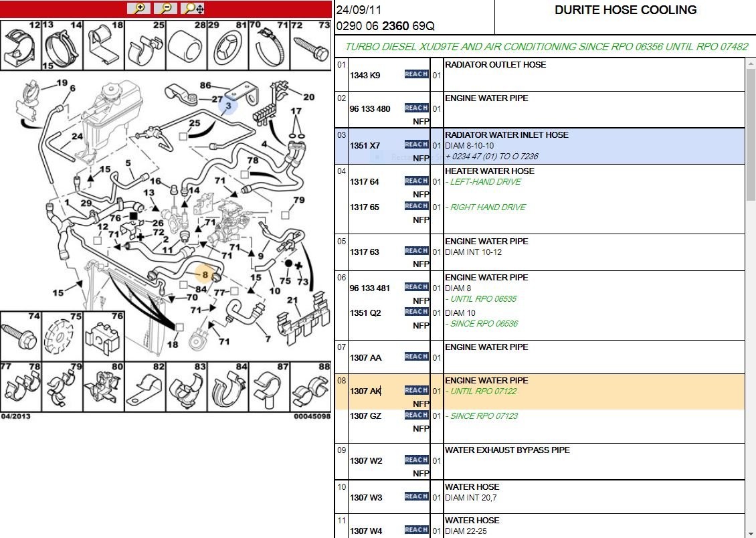The height and width of the screenshot is (538, 756).
Task: Click DURITE HOSE COOLING title
Action: [x=626, y=10]
